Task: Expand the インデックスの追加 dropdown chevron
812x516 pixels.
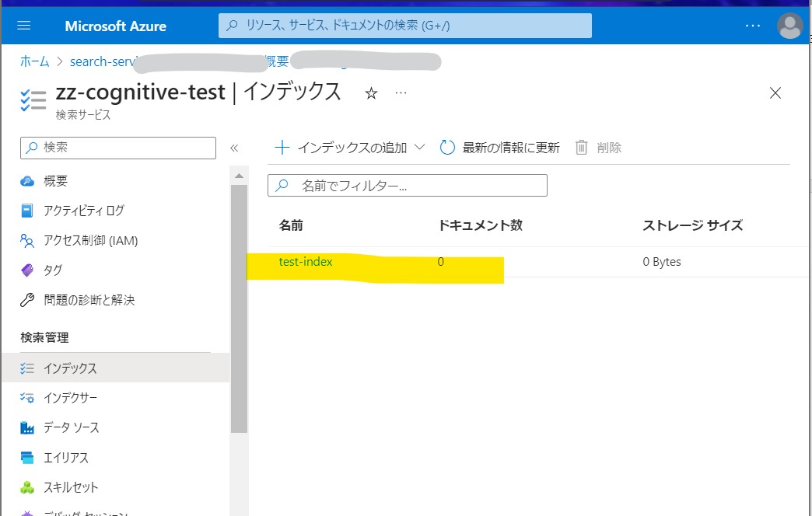Action: pyautogui.click(x=420, y=147)
